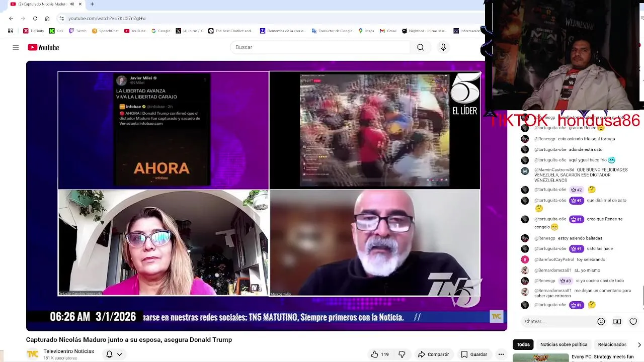The image size is (644, 362).
Task: Select the Relacionados chip
Action: pyautogui.click(x=612, y=344)
